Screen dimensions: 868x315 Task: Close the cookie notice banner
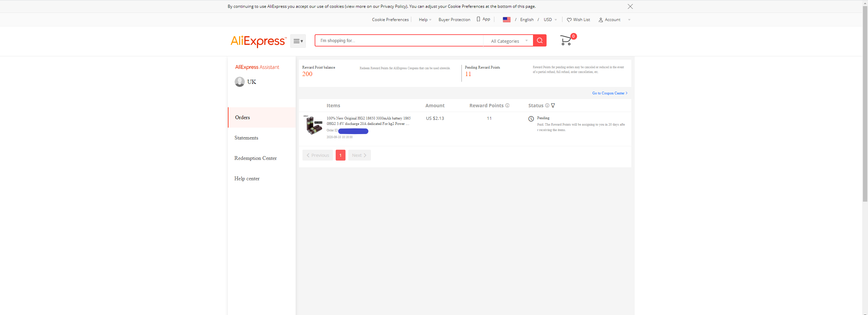[x=630, y=6]
